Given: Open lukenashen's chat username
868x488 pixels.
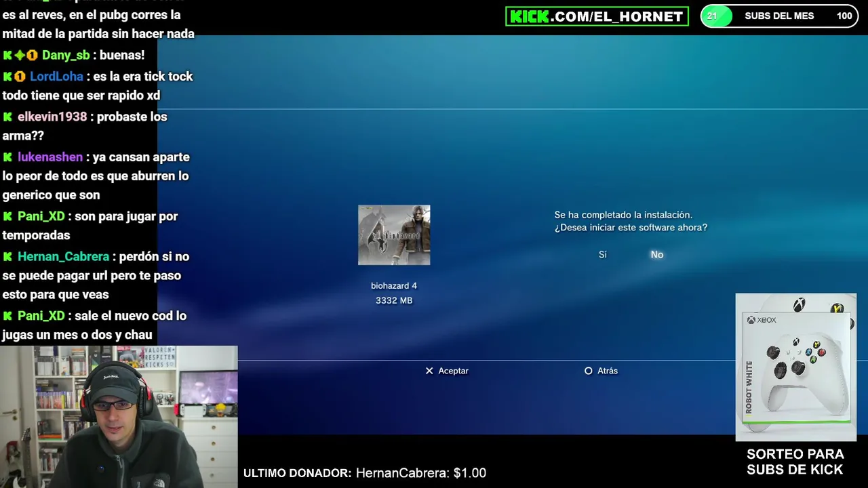Looking at the screenshot, I should [50, 157].
